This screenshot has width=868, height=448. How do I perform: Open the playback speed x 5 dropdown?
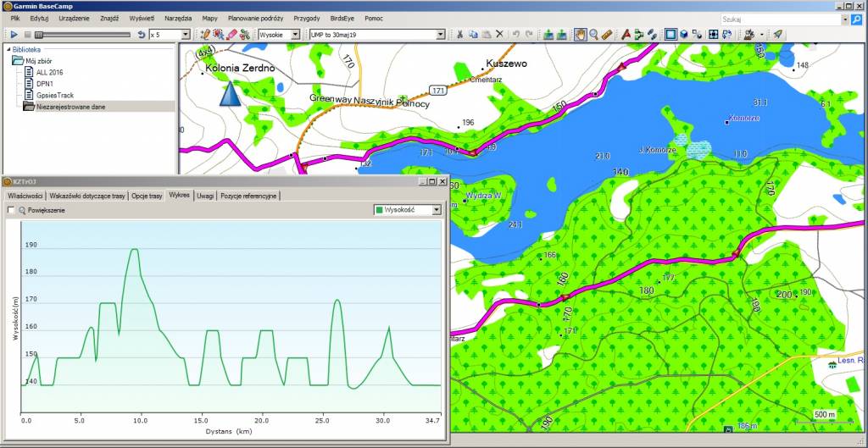(186, 35)
